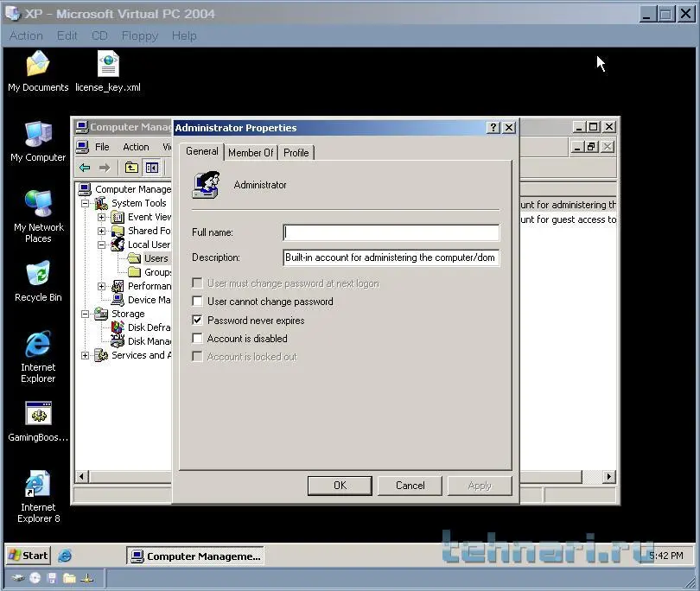Click the Computer Management taskbar button
Image resolution: width=700 pixels, height=591 pixels.
195,556
